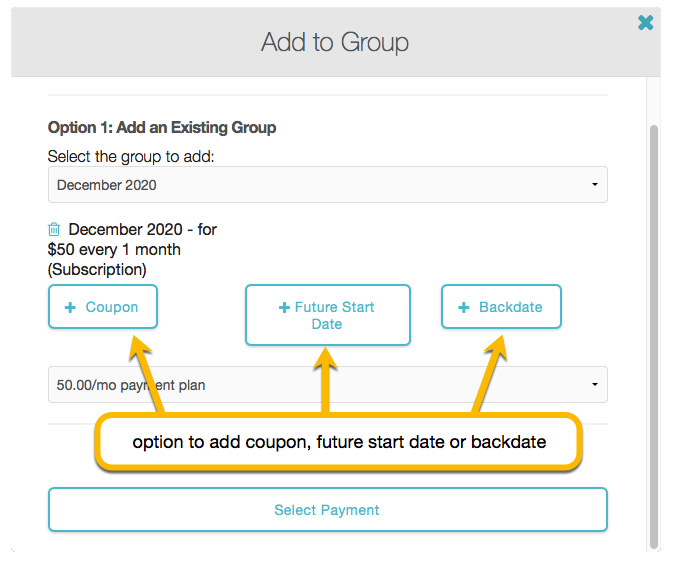Set a Future Start Date

click(328, 316)
